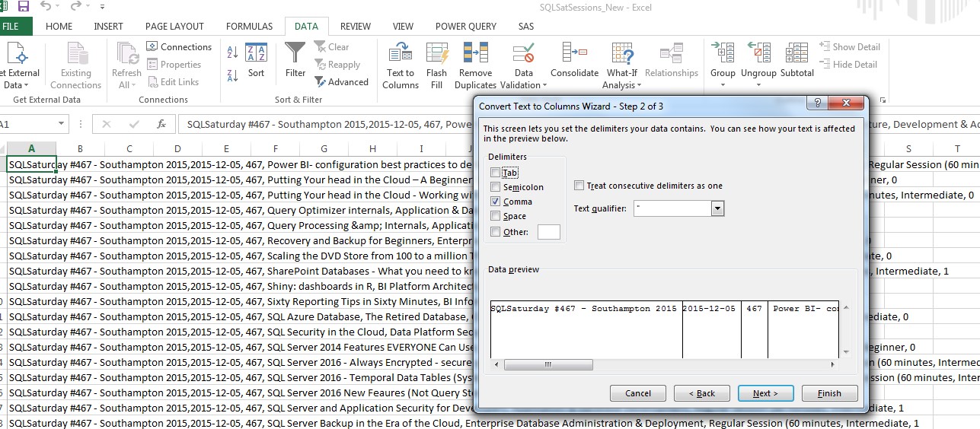Switch to the FORMULAS tab
Viewport: 980px width, 429px height.
[x=249, y=26]
